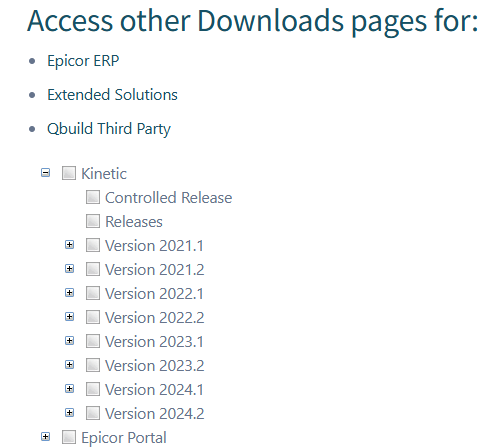
Task: Select the Version 2023.1 label text
Action: (x=154, y=342)
